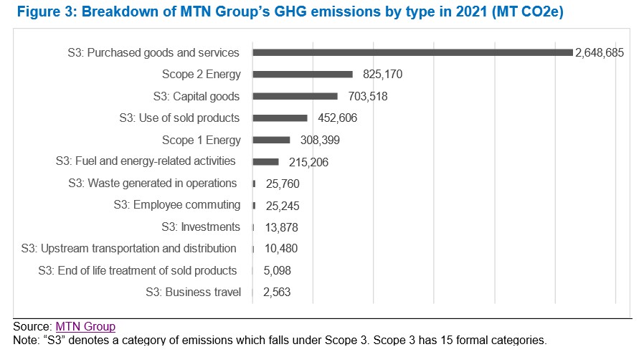Click the Purchased goods and services bar
The image size is (644, 352).
point(412,52)
